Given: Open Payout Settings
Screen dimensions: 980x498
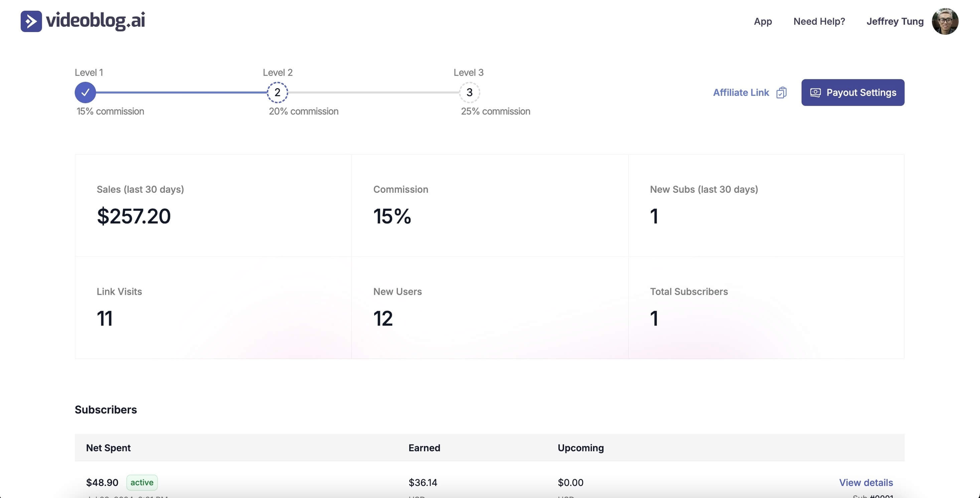Looking at the screenshot, I should pyautogui.click(x=861, y=92).
